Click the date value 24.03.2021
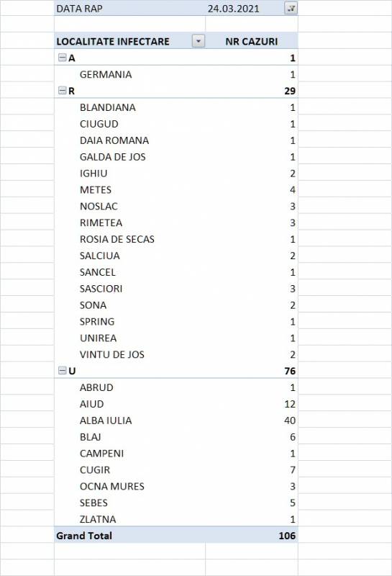 point(234,9)
